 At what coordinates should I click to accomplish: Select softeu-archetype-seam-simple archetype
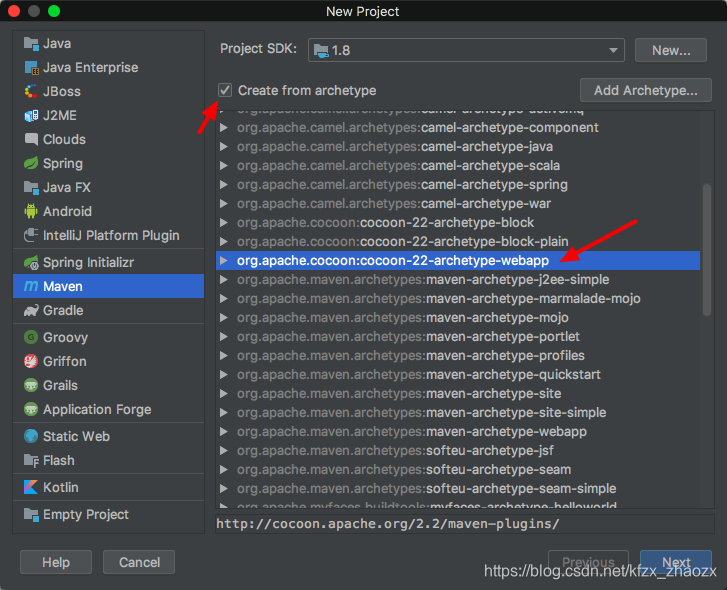458,488
